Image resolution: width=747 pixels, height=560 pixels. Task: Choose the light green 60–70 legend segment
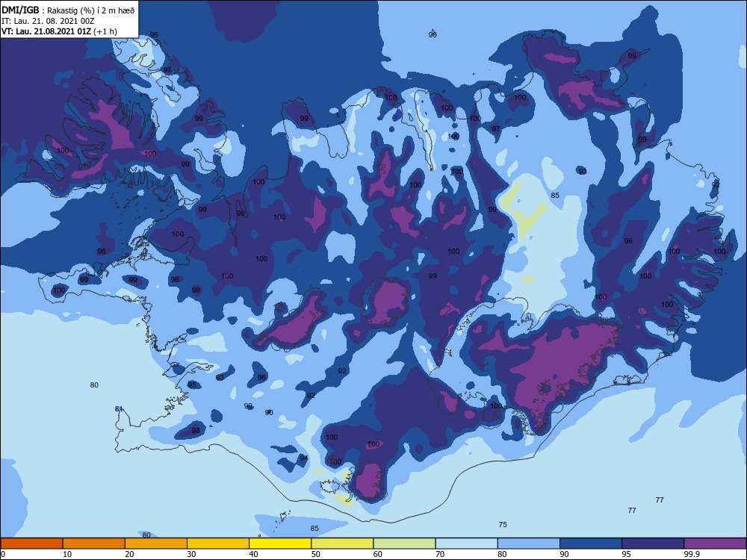(404, 544)
